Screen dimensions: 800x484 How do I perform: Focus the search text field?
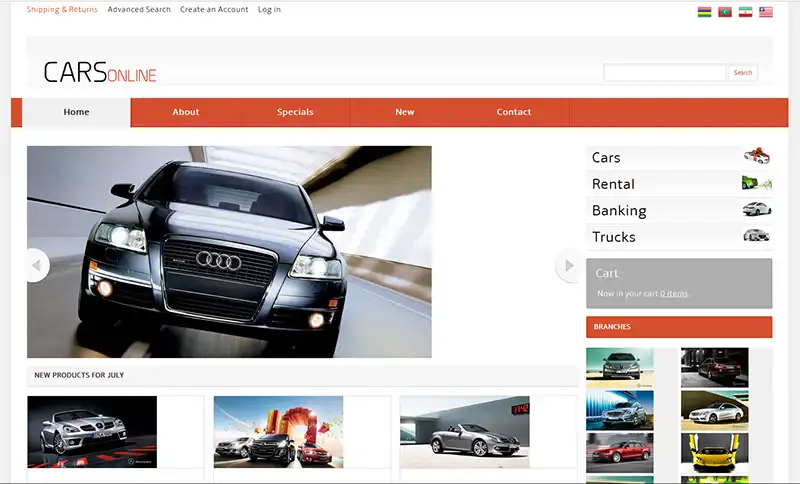pos(664,73)
